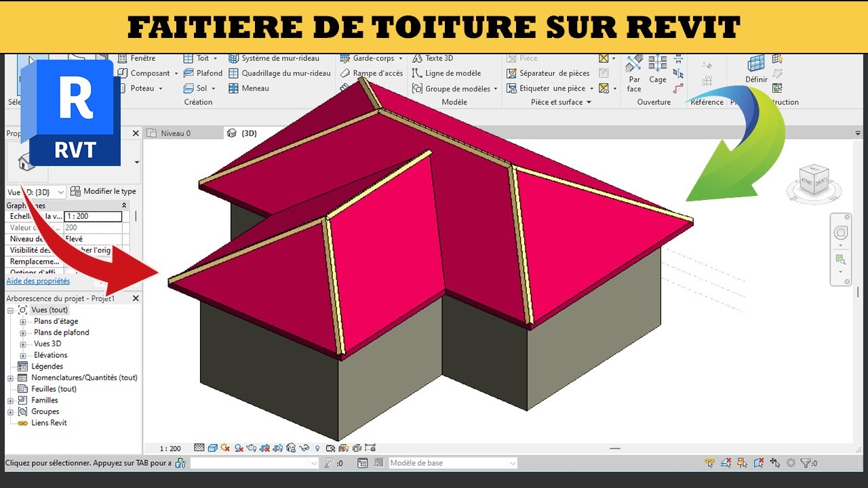Open Aide des propriétés link
This screenshot has width=868, height=488.
[38, 281]
